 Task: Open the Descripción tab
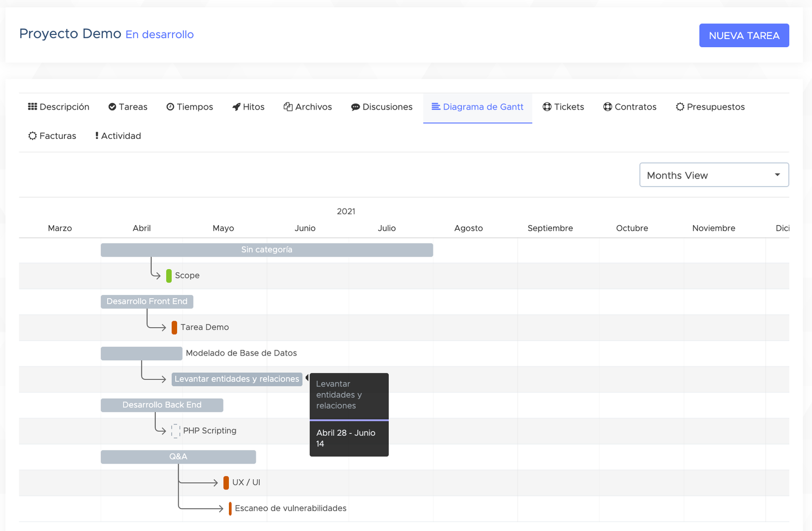[59, 107]
